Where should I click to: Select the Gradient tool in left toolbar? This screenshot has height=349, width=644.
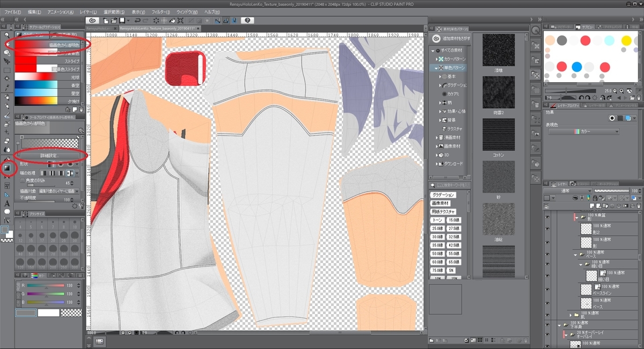6,168
